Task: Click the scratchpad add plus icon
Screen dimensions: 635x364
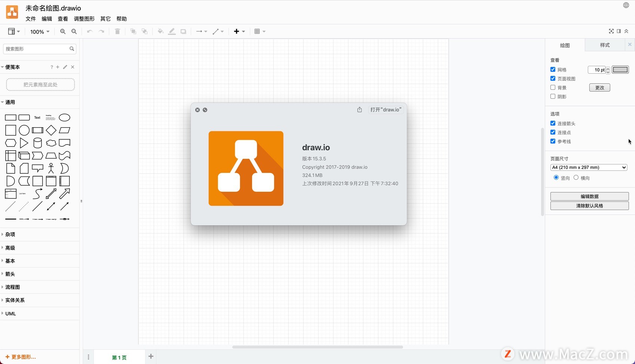Action: pos(58,67)
